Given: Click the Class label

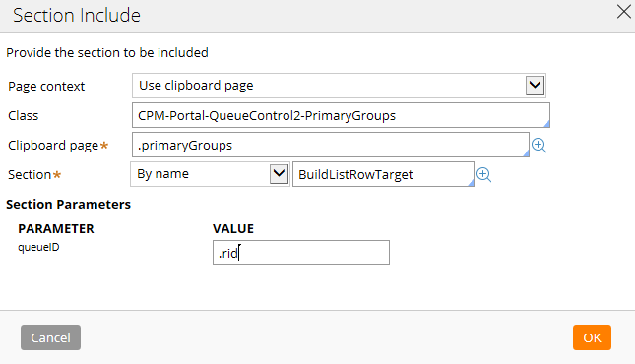Looking at the screenshot, I should (x=23, y=116).
